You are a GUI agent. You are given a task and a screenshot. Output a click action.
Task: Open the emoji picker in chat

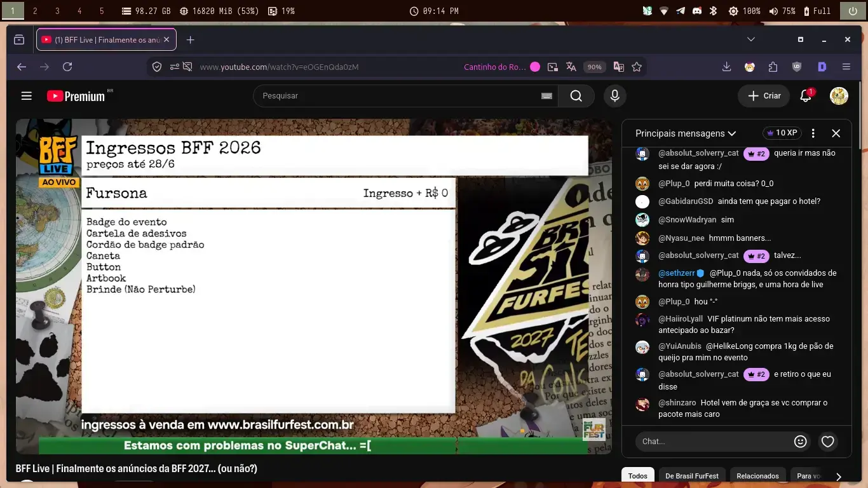(x=801, y=441)
